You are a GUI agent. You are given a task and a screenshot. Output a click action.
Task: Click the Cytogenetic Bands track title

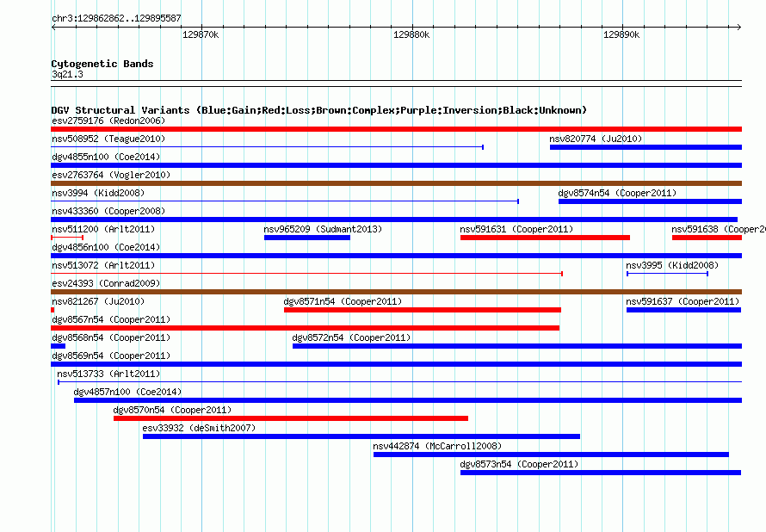coord(102,64)
